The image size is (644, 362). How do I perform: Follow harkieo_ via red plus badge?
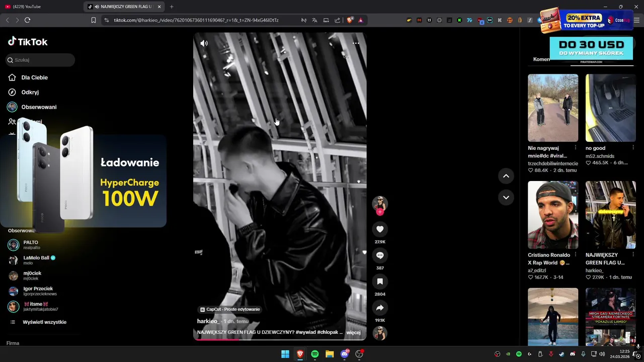(380, 212)
